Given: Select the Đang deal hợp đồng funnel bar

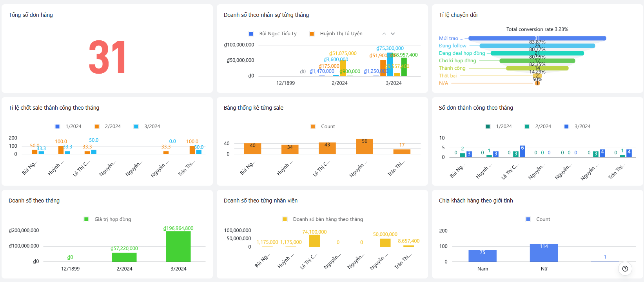Looking at the screenshot, I should tap(537, 53).
